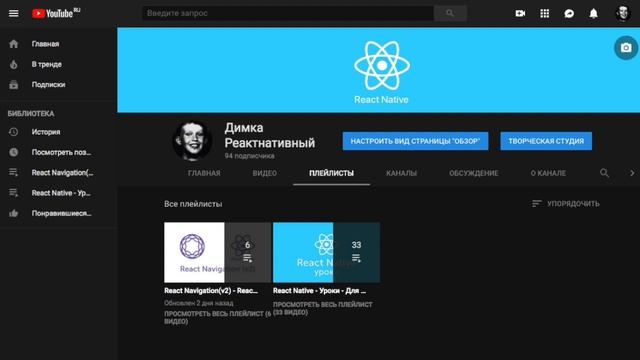Click the React Native - Уроки playlist title
Image resolution: width=640 pixels, height=360 pixels.
pyautogui.click(x=320, y=291)
